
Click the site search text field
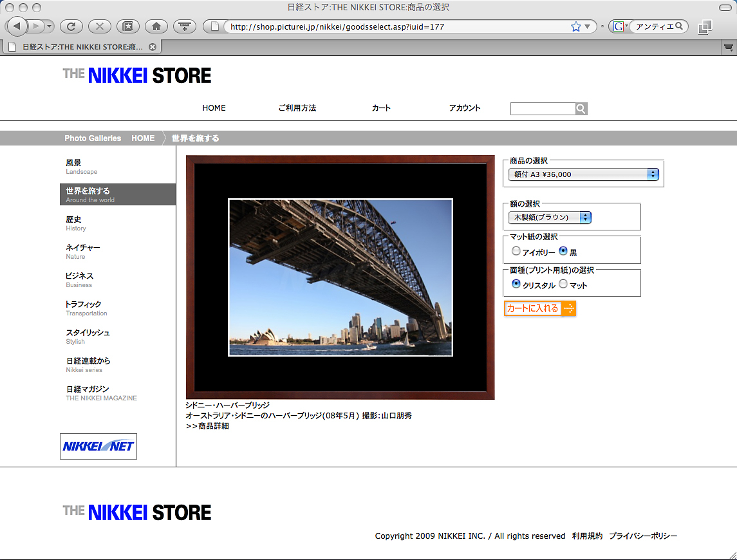(543, 109)
